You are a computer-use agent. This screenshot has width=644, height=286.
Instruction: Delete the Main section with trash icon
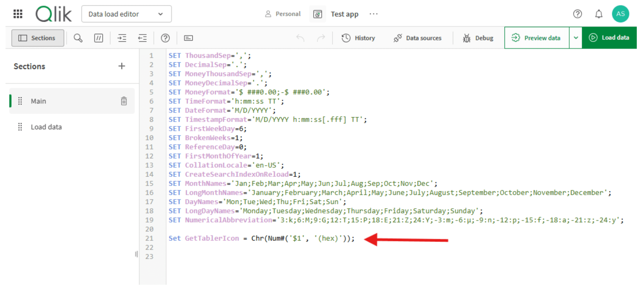tap(124, 101)
